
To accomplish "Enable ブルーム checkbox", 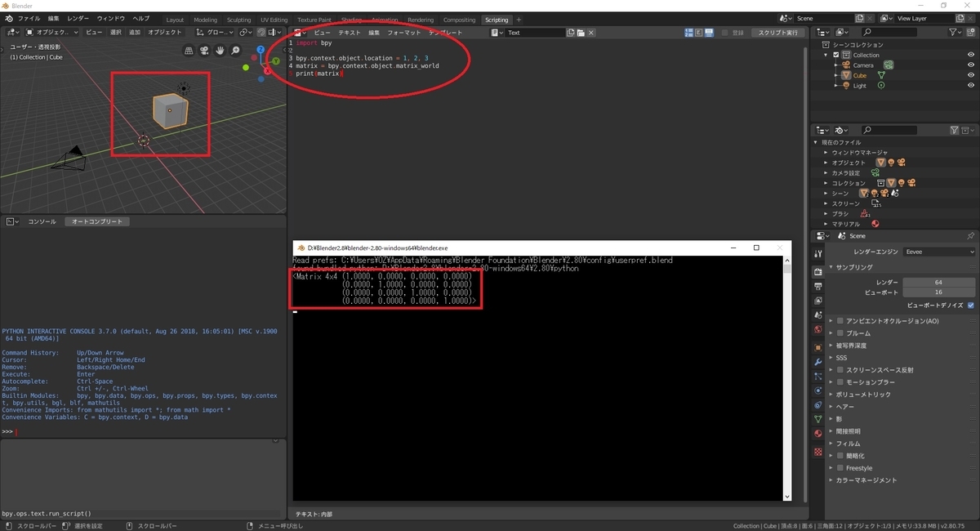I will (840, 333).
